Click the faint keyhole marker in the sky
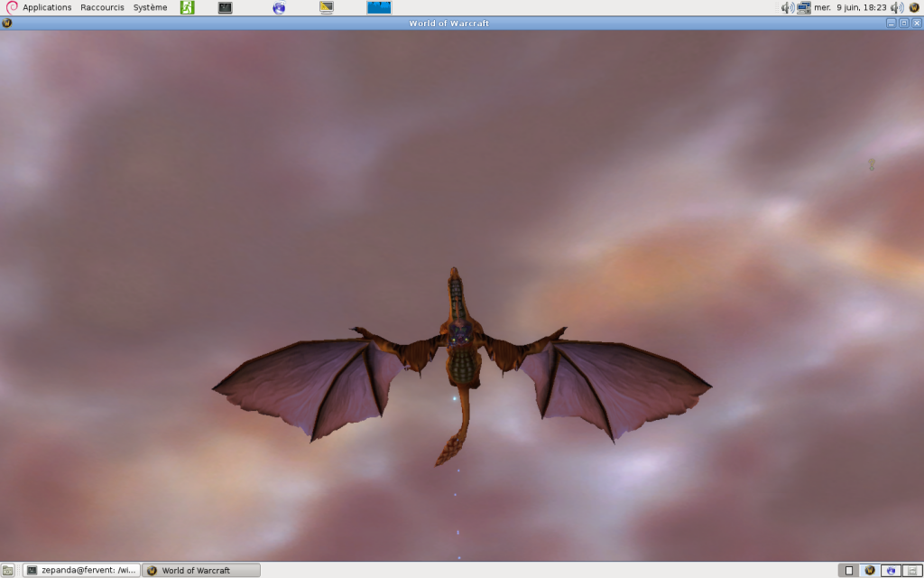Viewport: 924px width, 578px height. click(872, 164)
